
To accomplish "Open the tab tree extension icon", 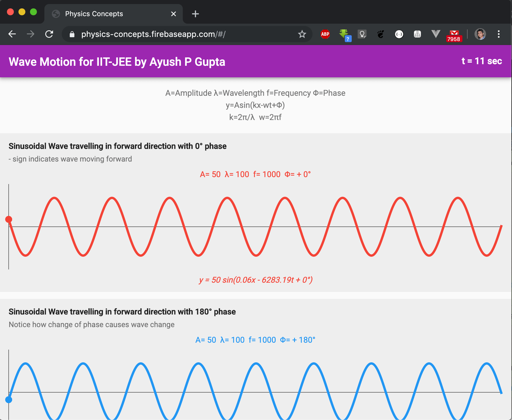I will (417, 34).
